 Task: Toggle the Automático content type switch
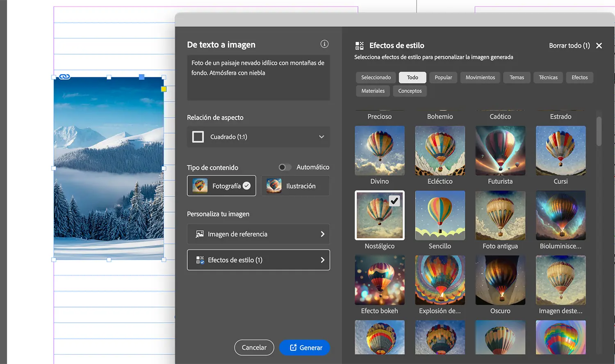pos(285,167)
